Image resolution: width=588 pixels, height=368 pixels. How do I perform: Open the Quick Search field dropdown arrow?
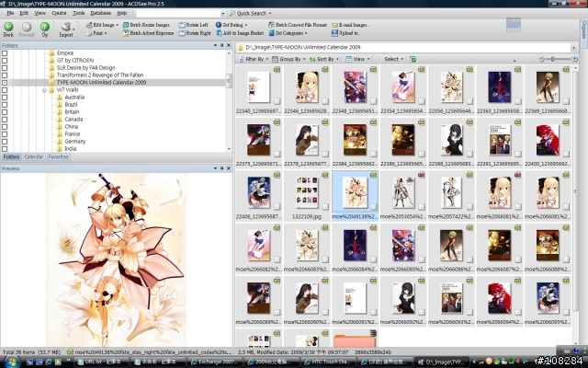[x=222, y=14]
